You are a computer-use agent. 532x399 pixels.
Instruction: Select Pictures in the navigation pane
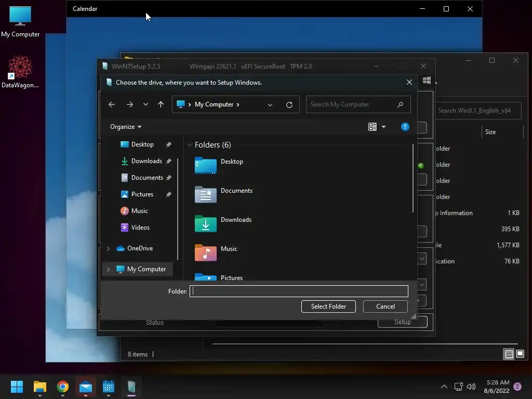click(142, 194)
